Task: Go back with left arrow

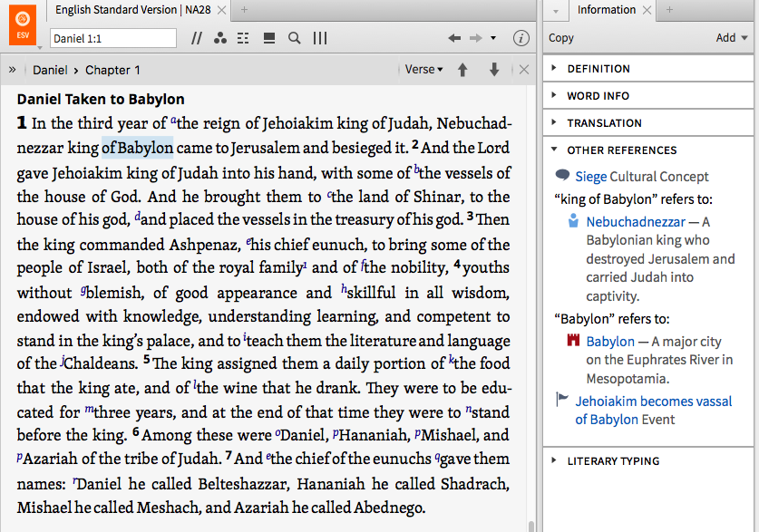Action: [x=454, y=38]
